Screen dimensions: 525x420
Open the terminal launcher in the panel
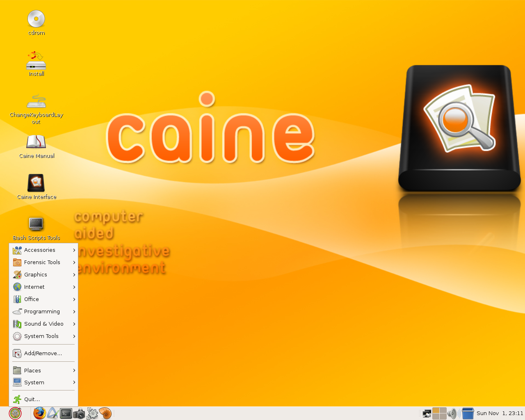pos(66,413)
